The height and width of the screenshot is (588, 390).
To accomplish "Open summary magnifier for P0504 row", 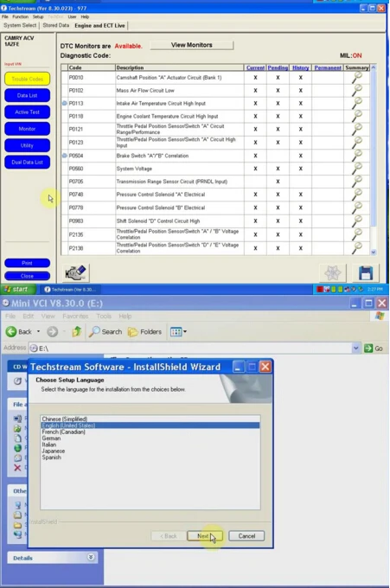I will click(357, 156).
